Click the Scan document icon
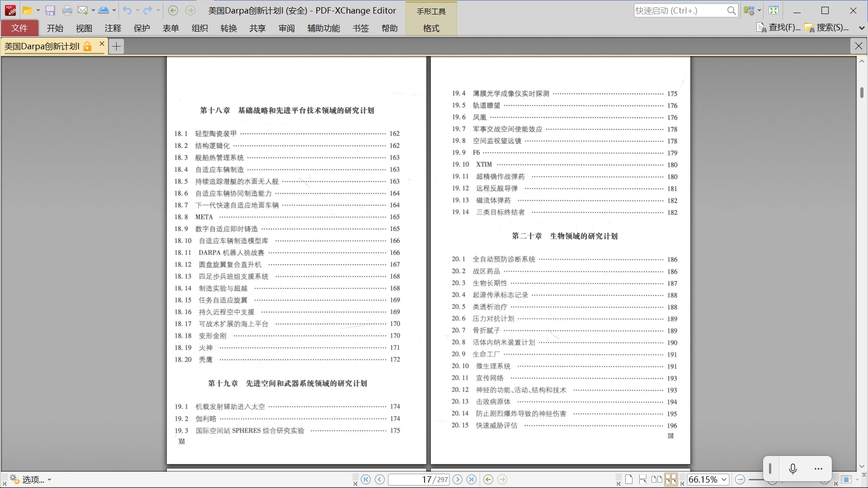 tap(104, 10)
